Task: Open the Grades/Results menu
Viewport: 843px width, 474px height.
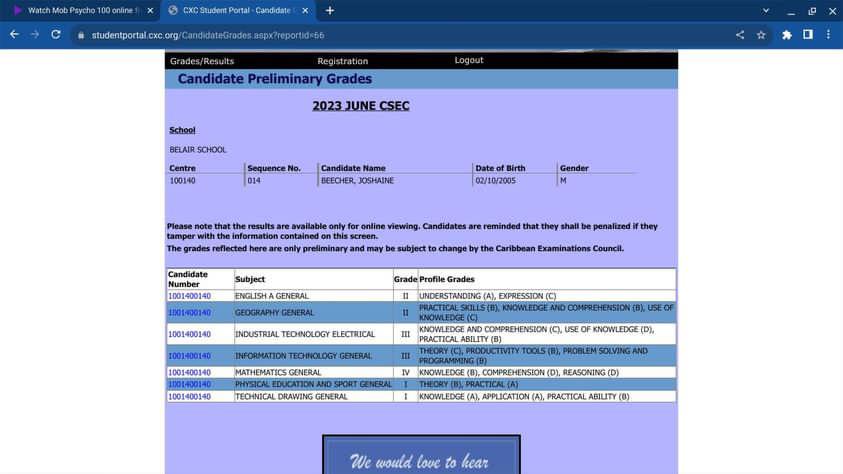Action: coord(202,61)
